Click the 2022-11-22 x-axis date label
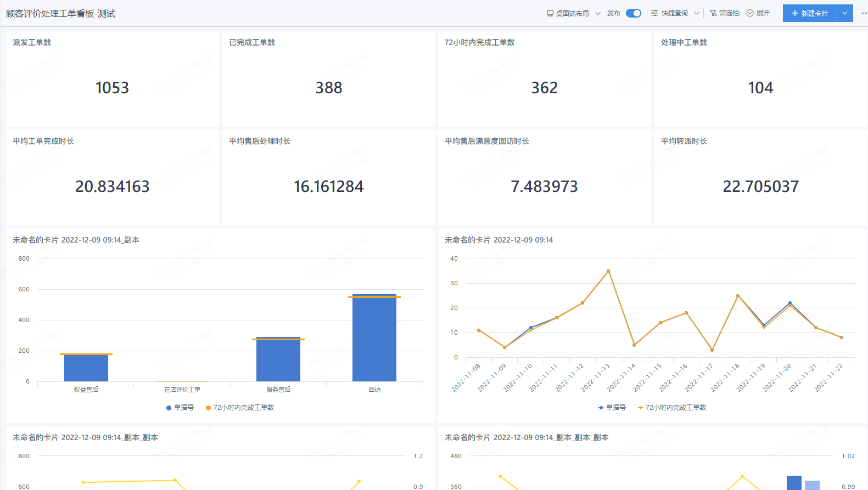 tap(829, 378)
